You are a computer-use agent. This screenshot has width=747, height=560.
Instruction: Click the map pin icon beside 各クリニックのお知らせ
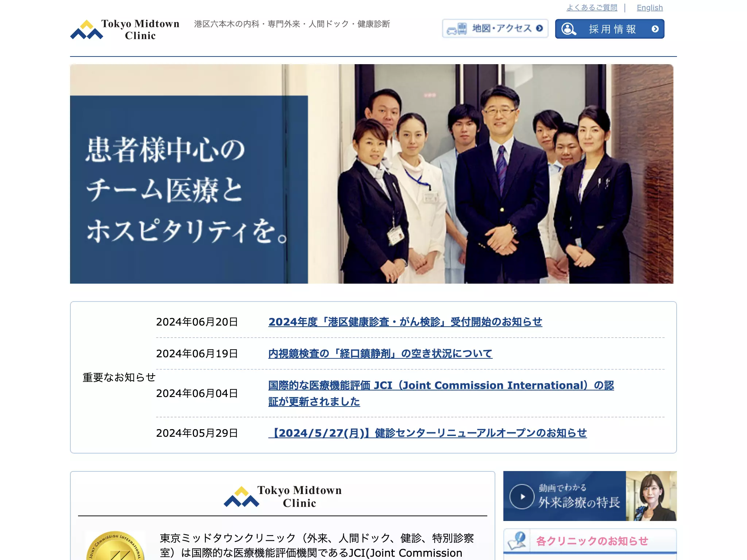click(517, 540)
